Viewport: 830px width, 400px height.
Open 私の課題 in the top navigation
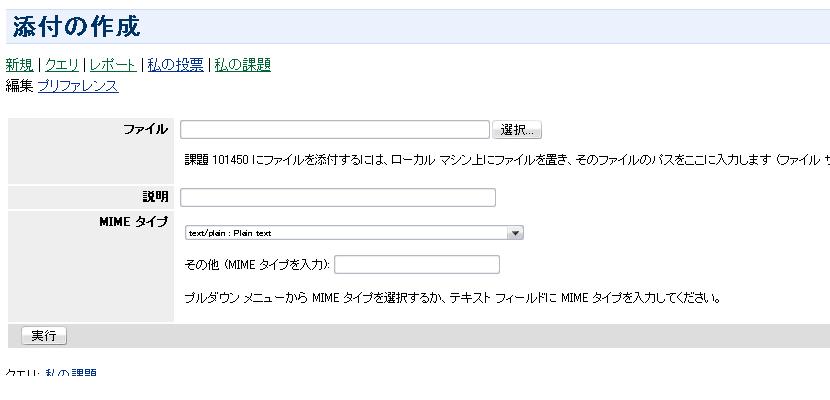242,65
